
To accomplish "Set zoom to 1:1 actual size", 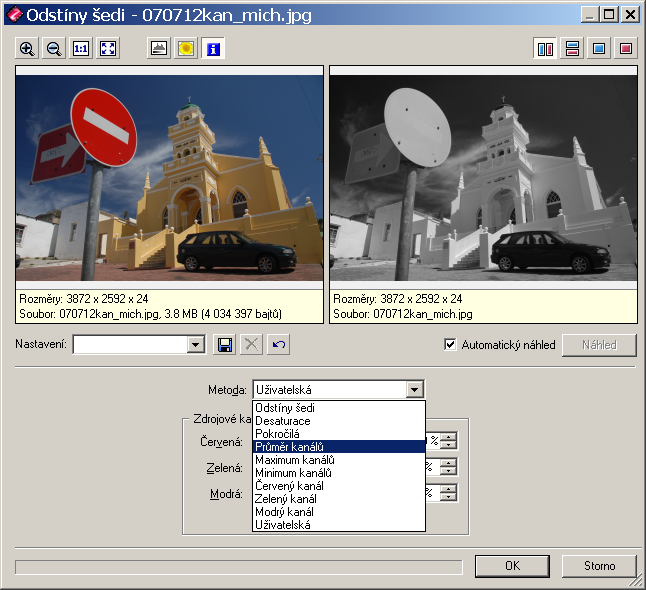I will click(81, 48).
